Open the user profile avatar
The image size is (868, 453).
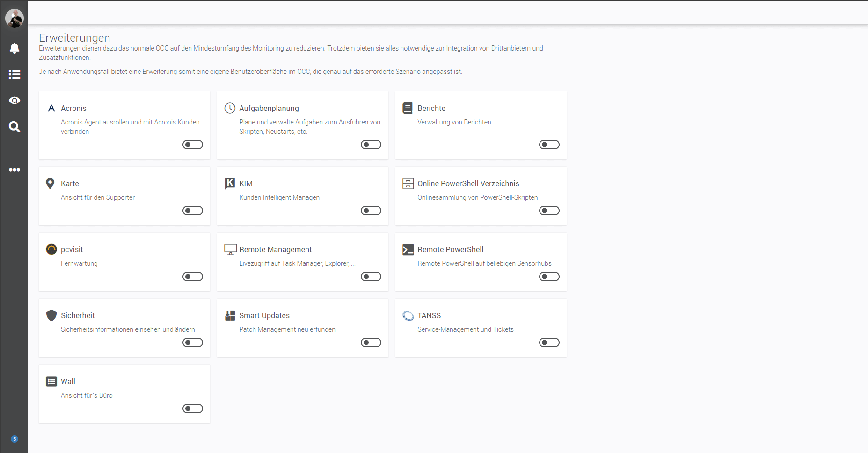click(x=14, y=18)
